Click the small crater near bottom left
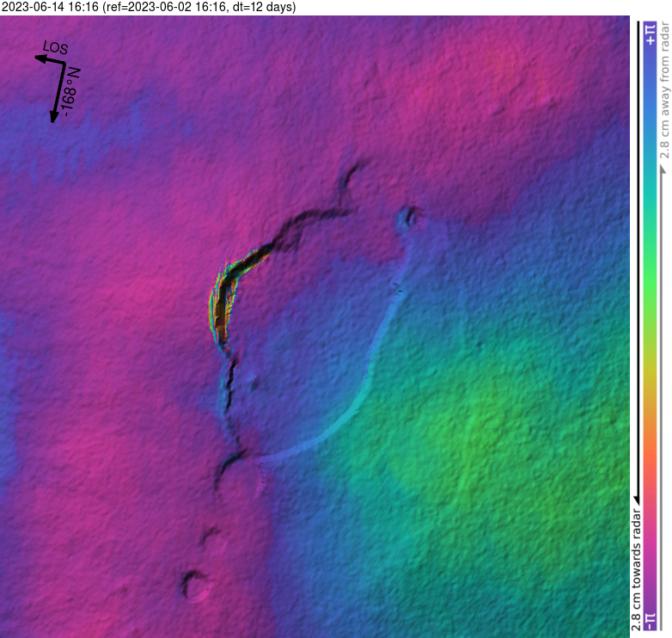The image size is (672, 638). tap(195, 586)
